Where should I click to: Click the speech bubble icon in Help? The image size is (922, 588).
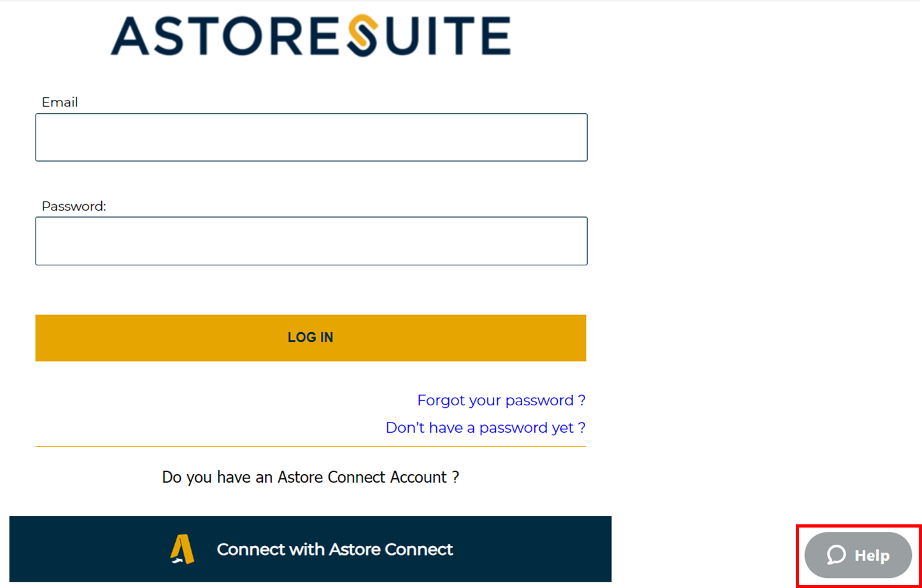(x=836, y=555)
